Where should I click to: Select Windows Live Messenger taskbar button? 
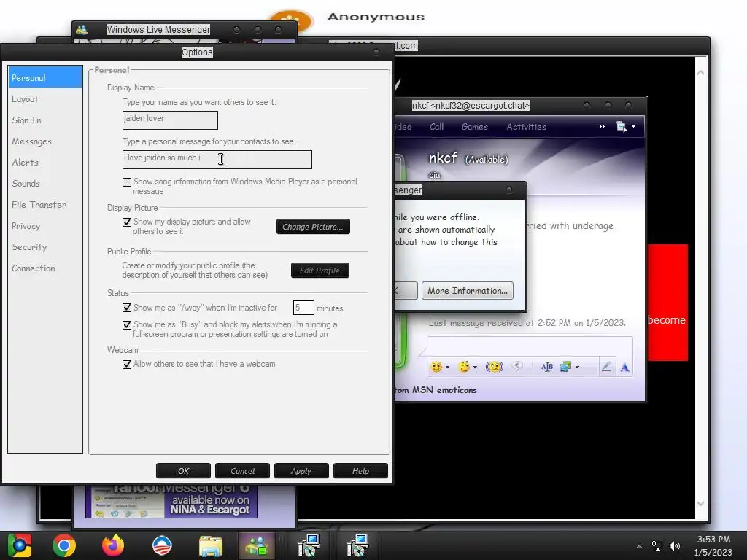click(x=256, y=545)
